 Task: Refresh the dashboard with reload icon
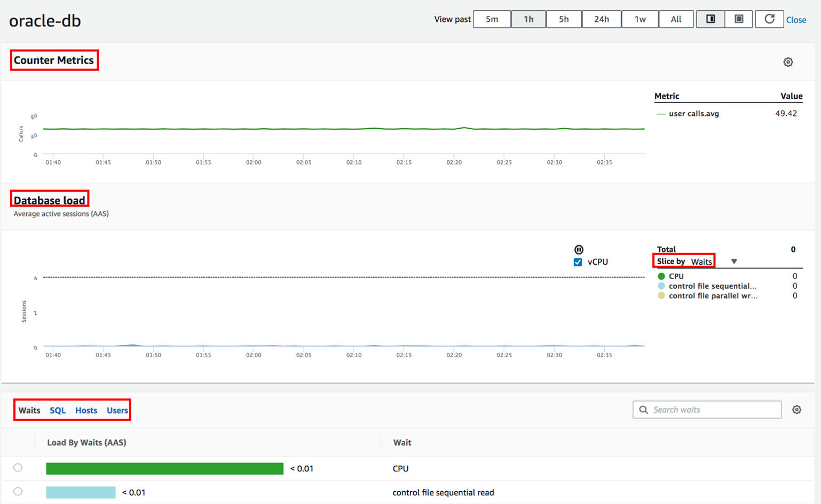point(769,19)
